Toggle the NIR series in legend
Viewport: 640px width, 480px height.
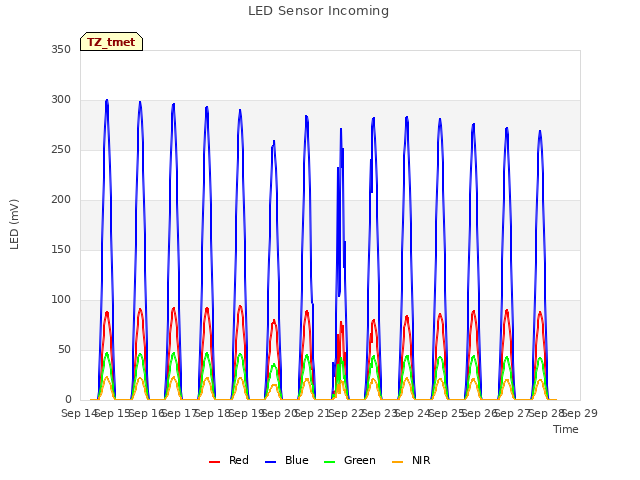tap(411, 460)
